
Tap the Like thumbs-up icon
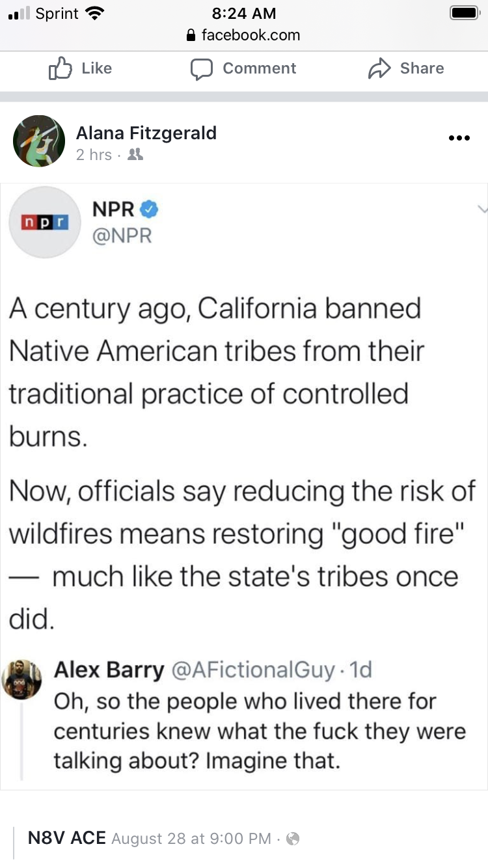point(61,69)
